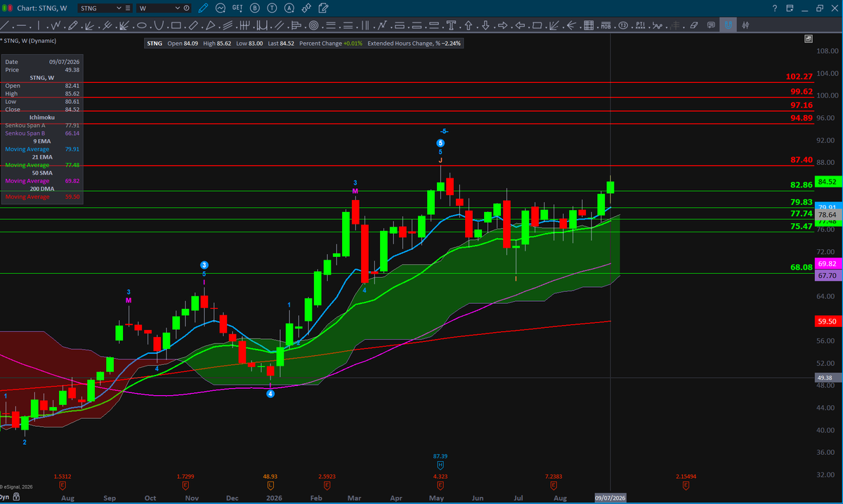The image size is (843, 504).
Task: Select the ellipse drawing tool
Action: click(141, 25)
